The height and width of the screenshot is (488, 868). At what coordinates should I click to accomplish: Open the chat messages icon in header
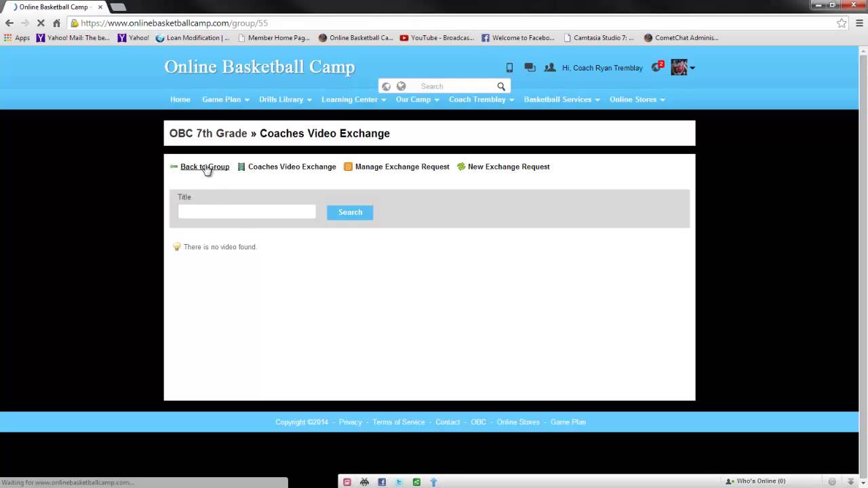click(530, 68)
